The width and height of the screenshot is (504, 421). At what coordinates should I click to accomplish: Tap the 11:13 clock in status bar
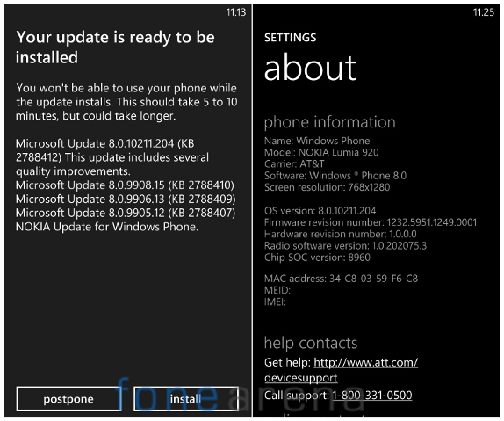coord(236,12)
